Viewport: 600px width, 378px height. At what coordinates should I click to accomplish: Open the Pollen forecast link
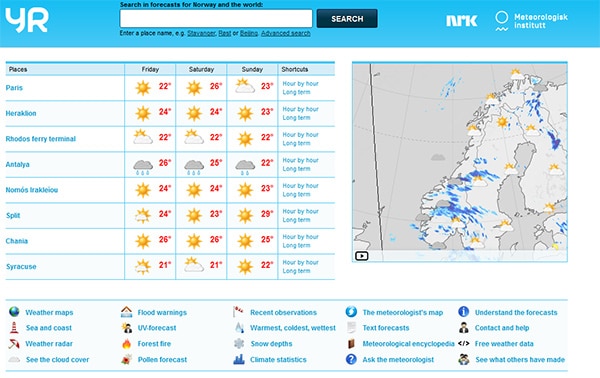pyautogui.click(x=162, y=360)
